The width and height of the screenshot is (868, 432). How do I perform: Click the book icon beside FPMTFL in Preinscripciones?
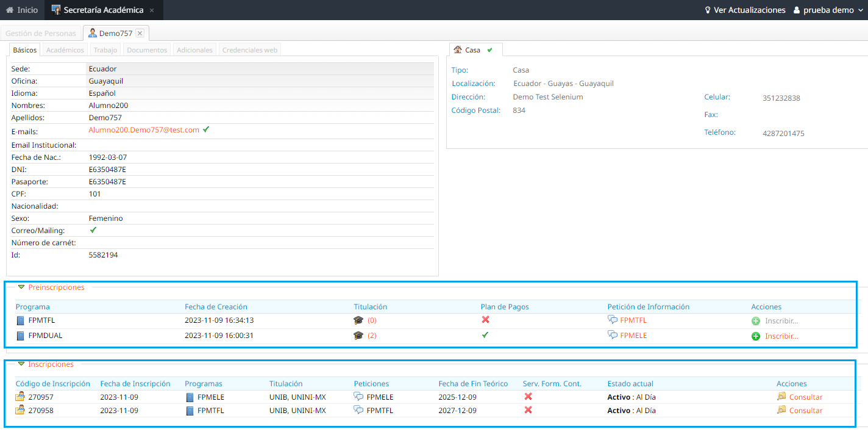(21, 320)
